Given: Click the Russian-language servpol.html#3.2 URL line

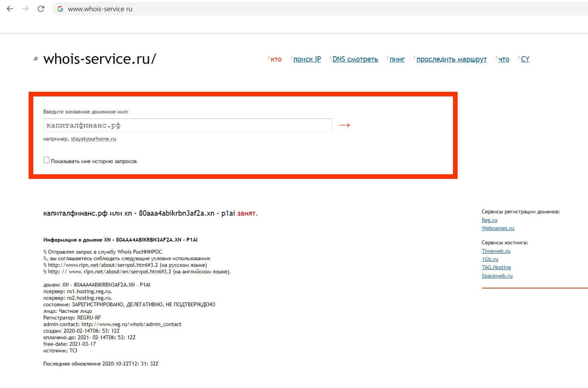Looking at the screenshot, I should pyautogui.click(x=125, y=265).
